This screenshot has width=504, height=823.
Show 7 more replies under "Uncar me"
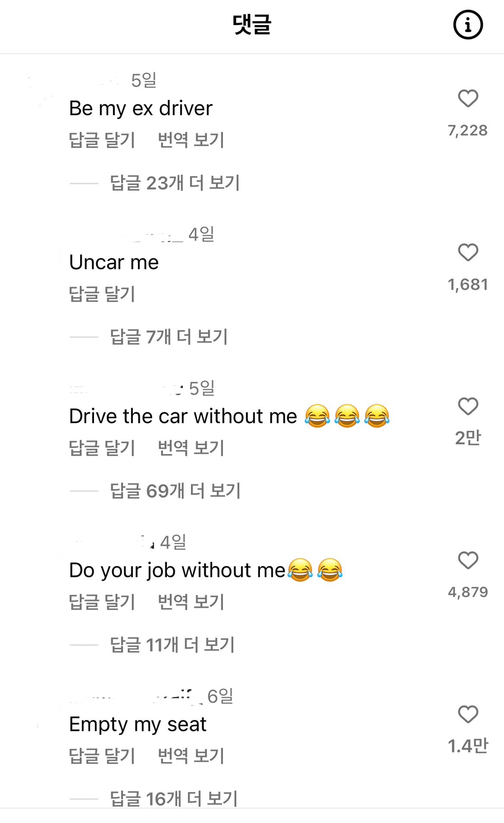point(169,337)
